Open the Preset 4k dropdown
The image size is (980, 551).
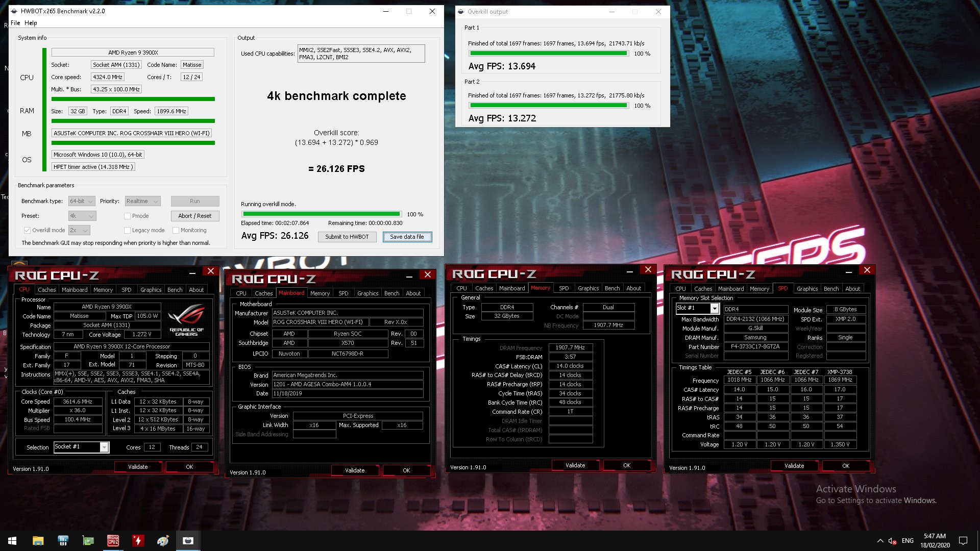click(x=82, y=216)
